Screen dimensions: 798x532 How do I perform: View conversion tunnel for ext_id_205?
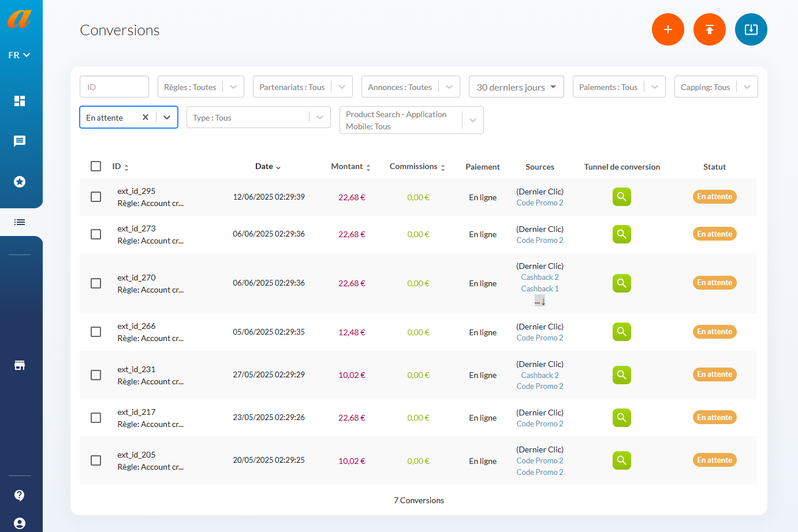622,460
